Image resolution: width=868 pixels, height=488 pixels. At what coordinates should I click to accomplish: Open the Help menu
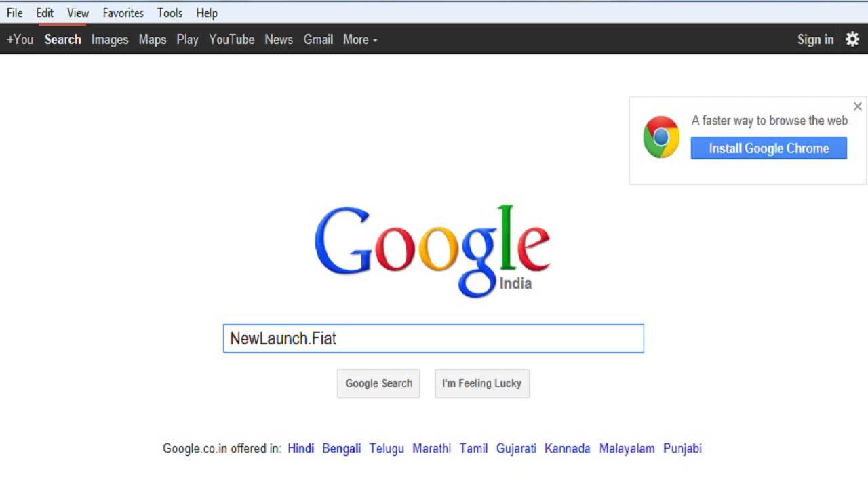coord(207,13)
